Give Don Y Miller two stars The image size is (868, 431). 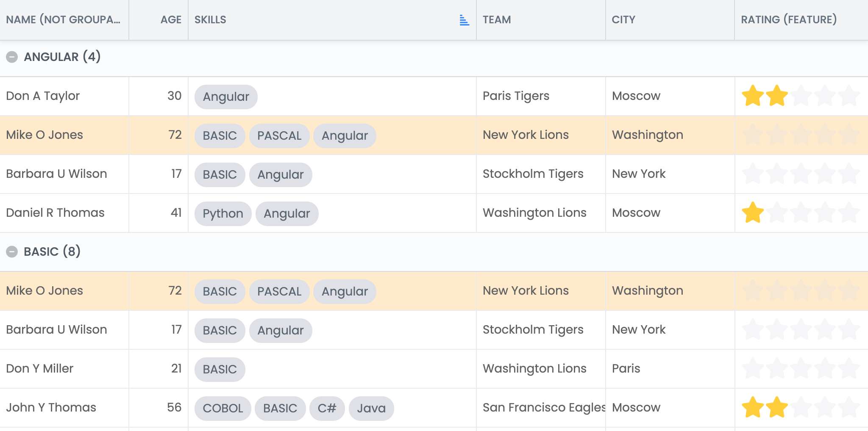(x=777, y=368)
